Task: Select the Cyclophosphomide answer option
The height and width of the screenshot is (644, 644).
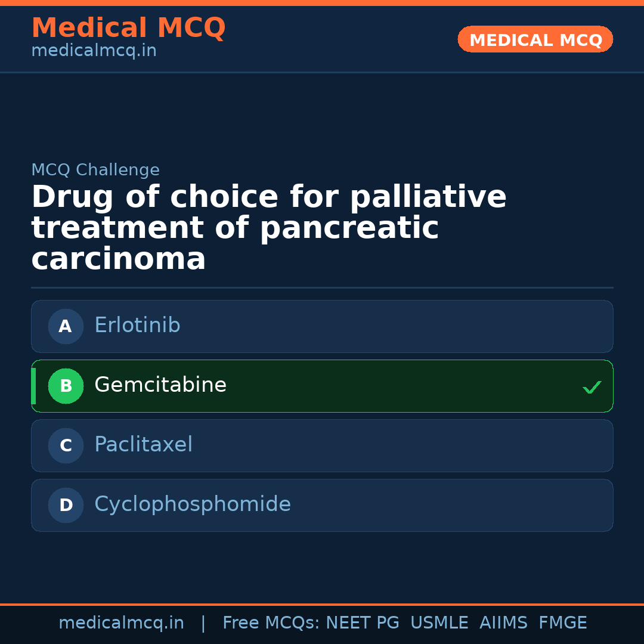Action: point(322,505)
